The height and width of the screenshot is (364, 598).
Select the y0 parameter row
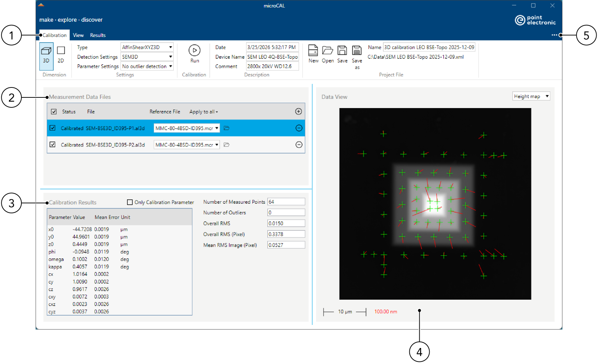click(x=120, y=237)
